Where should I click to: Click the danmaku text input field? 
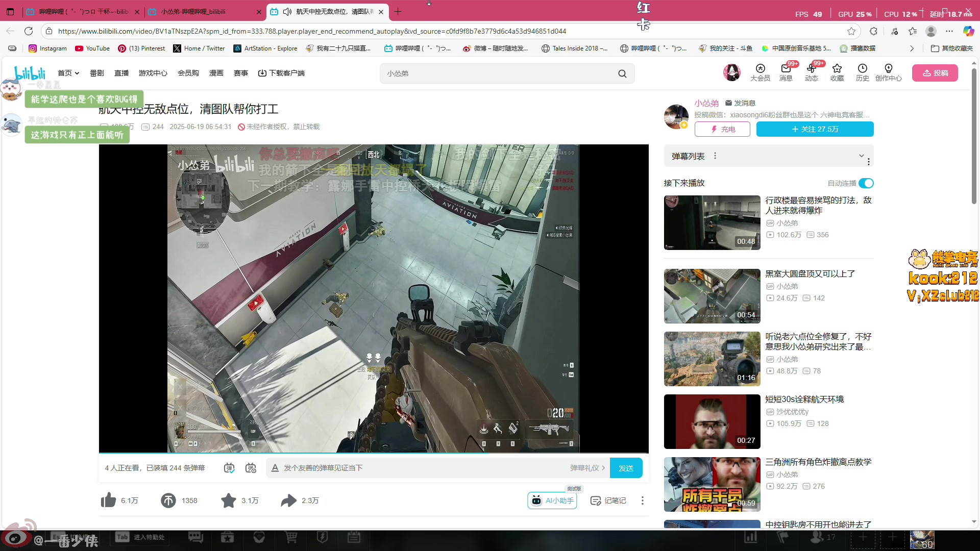point(419,468)
